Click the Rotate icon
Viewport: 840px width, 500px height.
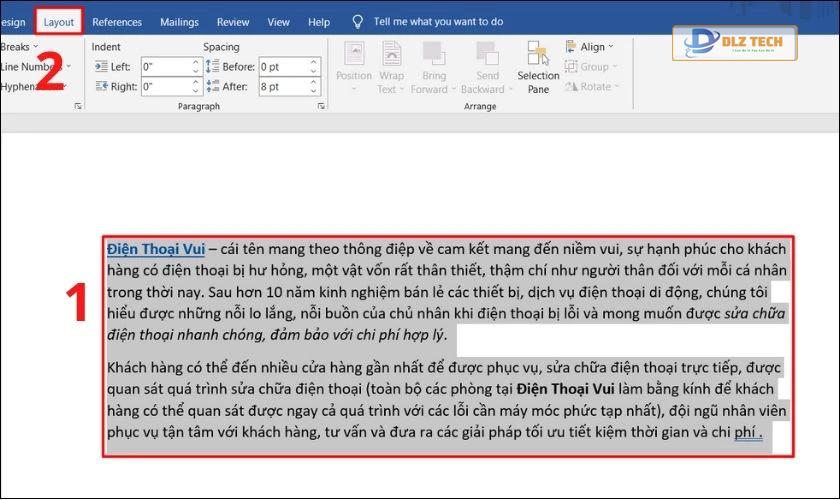coord(571,86)
